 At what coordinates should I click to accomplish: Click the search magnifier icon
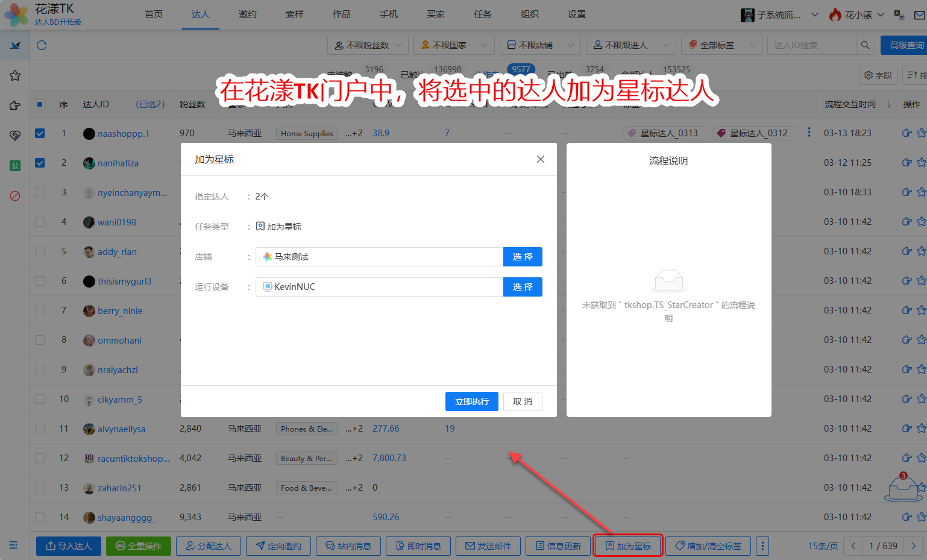(x=865, y=45)
